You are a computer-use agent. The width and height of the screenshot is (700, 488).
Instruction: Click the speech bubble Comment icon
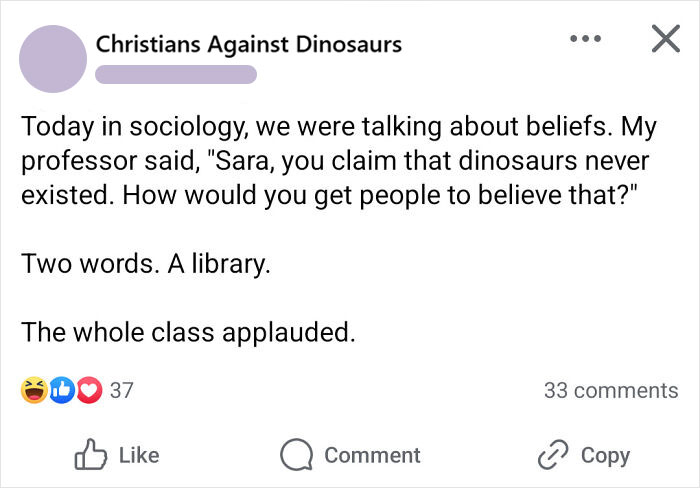(296, 456)
